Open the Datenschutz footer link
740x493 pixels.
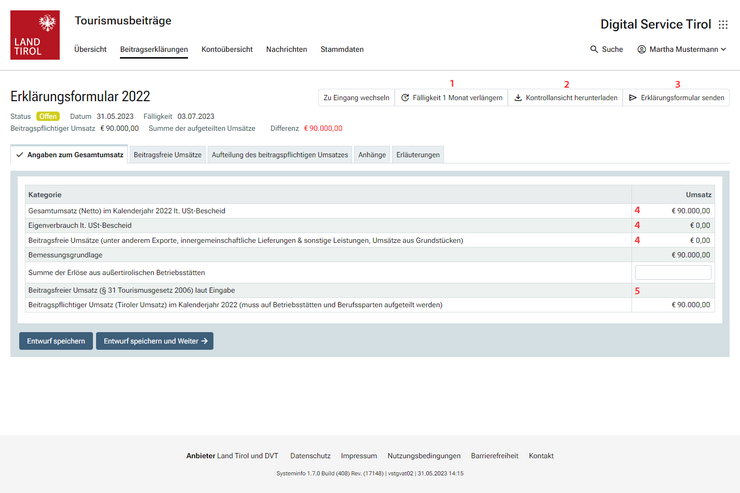click(x=310, y=456)
